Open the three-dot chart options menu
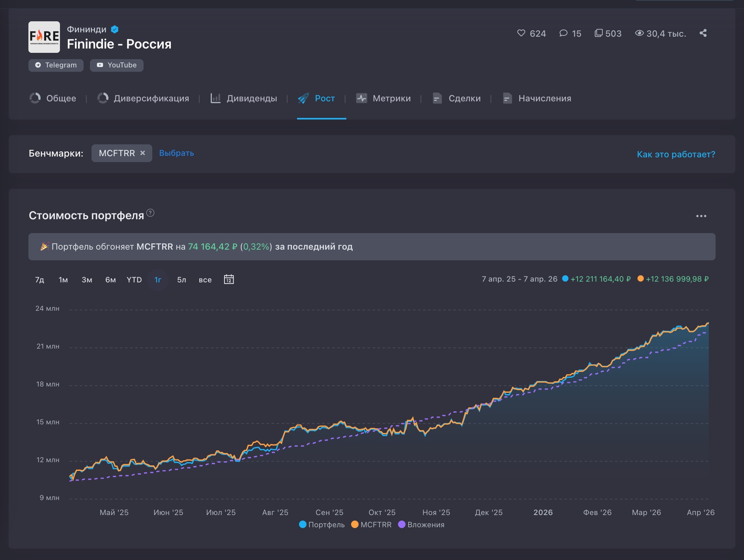The image size is (744, 560). [701, 216]
